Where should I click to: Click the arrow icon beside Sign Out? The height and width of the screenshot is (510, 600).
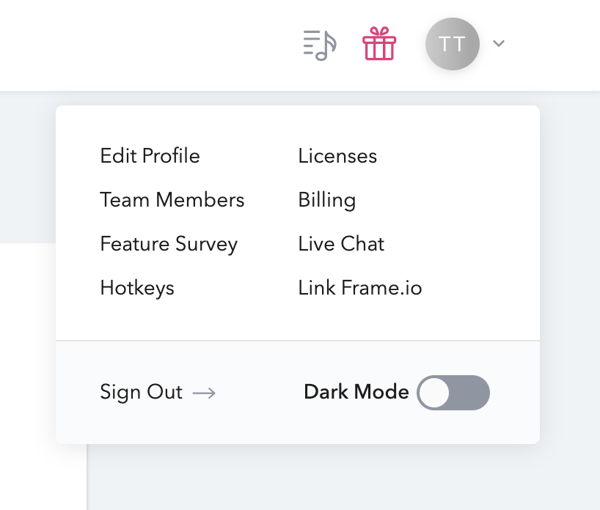click(x=204, y=393)
